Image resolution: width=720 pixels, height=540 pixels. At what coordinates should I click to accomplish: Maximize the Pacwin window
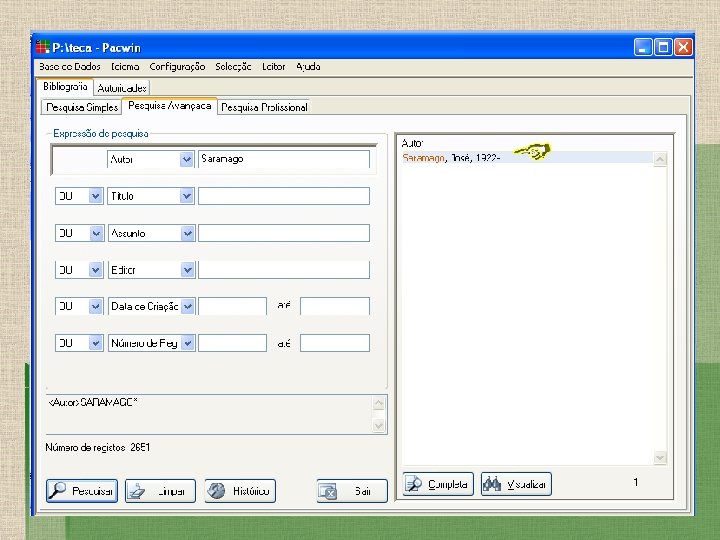pyautogui.click(x=663, y=47)
